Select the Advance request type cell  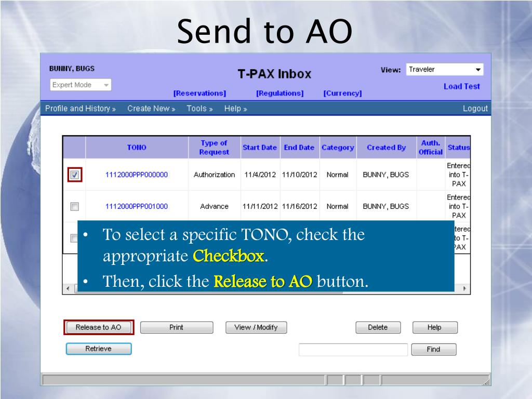tap(214, 206)
